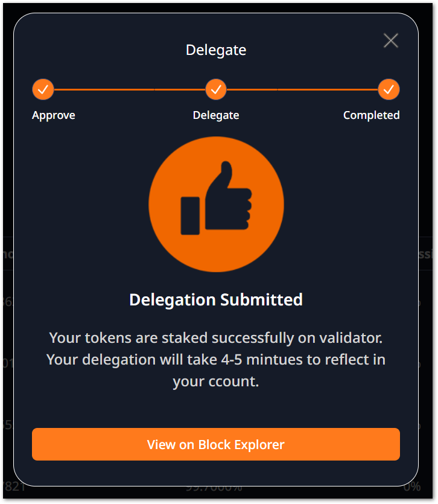Viewport: 438px width, 504px height.
Task: Click the dimmed 7821 value in the background
Action: (x=12, y=486)
